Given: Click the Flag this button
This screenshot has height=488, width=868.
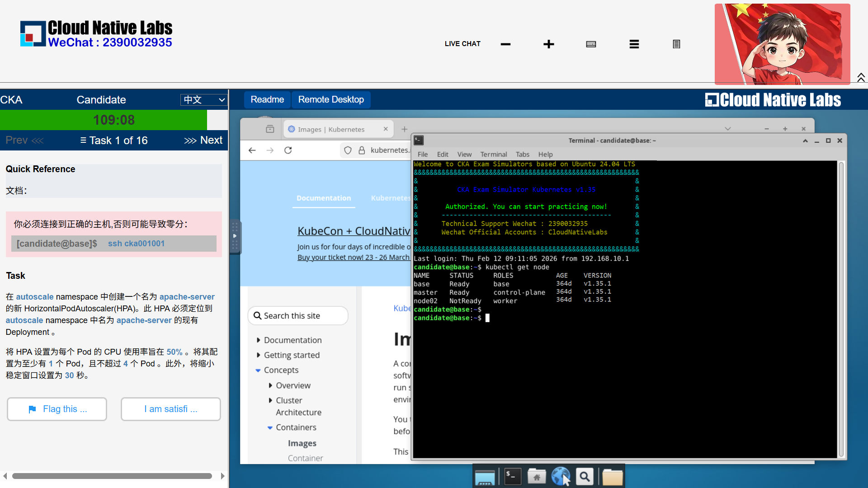Looking at the screenshot, I should pos(57,409).
